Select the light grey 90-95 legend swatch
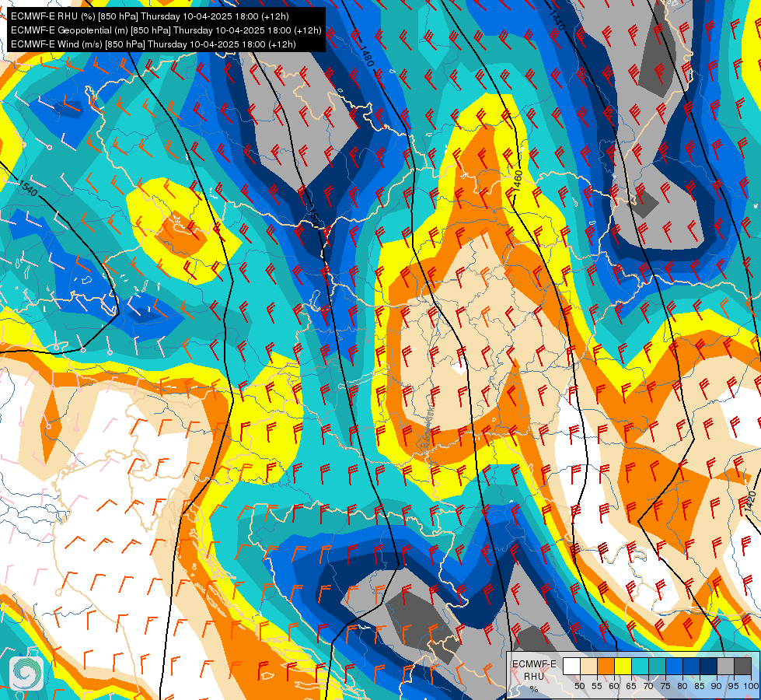This screenshot has height=700, width=761. 725,666
